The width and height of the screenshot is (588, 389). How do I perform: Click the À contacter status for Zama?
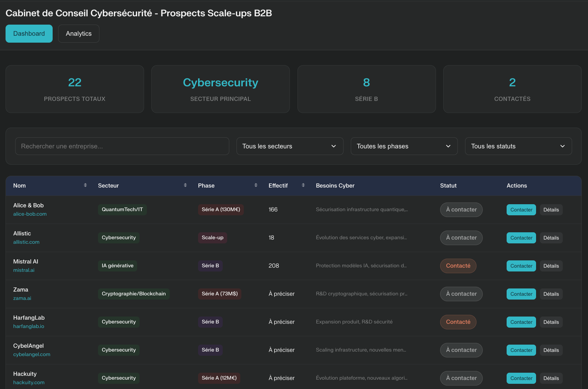click(x=461, y=294)
